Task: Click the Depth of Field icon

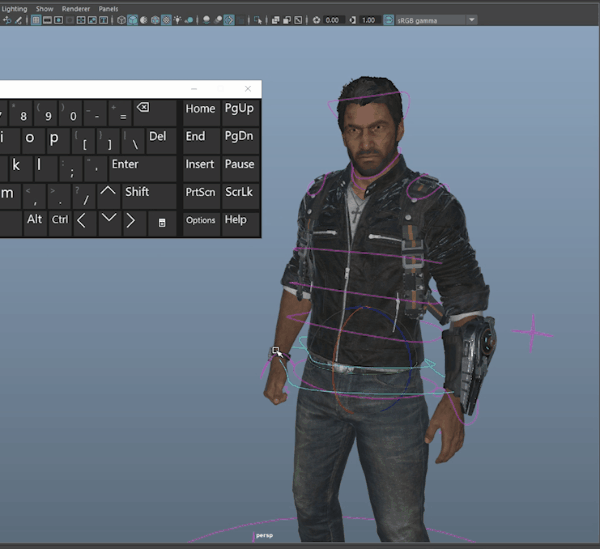Action: 240,20
